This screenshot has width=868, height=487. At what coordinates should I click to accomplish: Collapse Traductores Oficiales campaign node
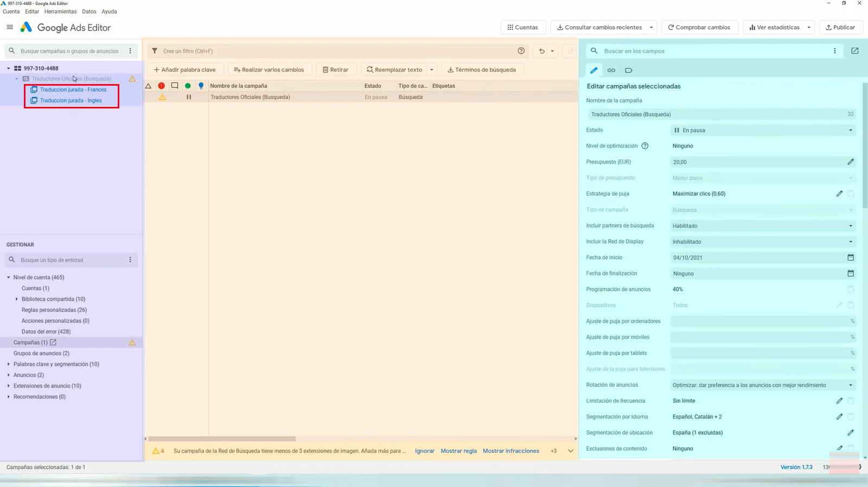[x=17, y=79]
